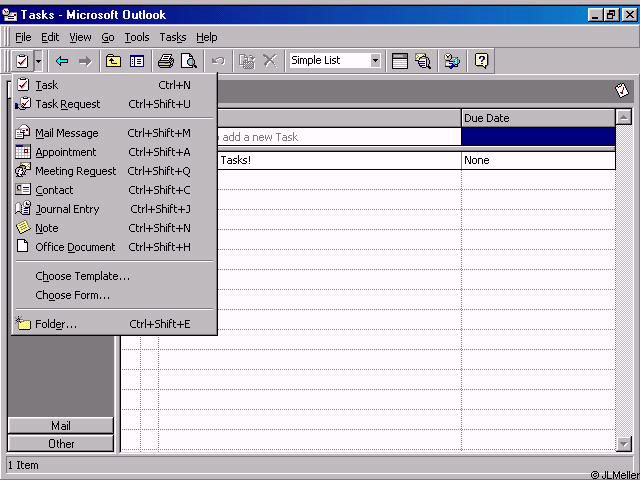Click the Mail group button
Image resolution: width=640 pixels, height=480 pixels.
point(61,426)
